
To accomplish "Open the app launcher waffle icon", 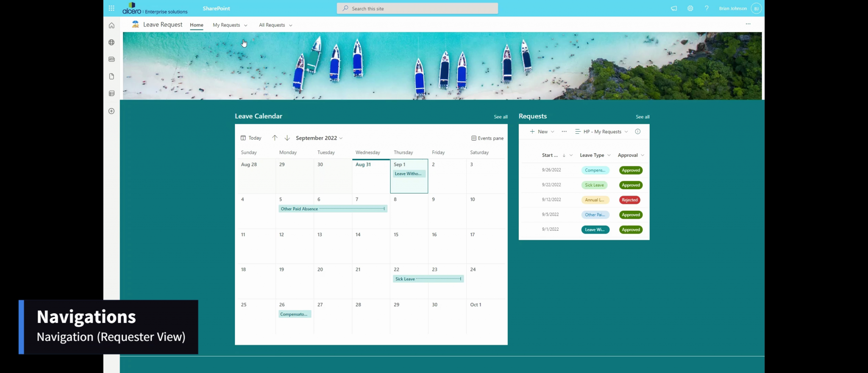I will (111, 8).
